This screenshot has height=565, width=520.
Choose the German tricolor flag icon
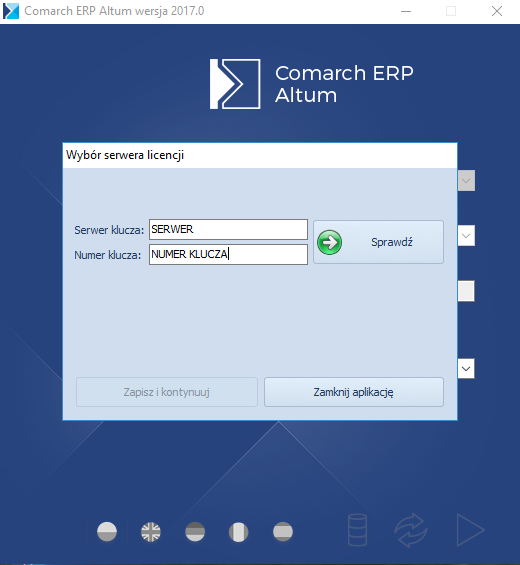coord(195,531)
